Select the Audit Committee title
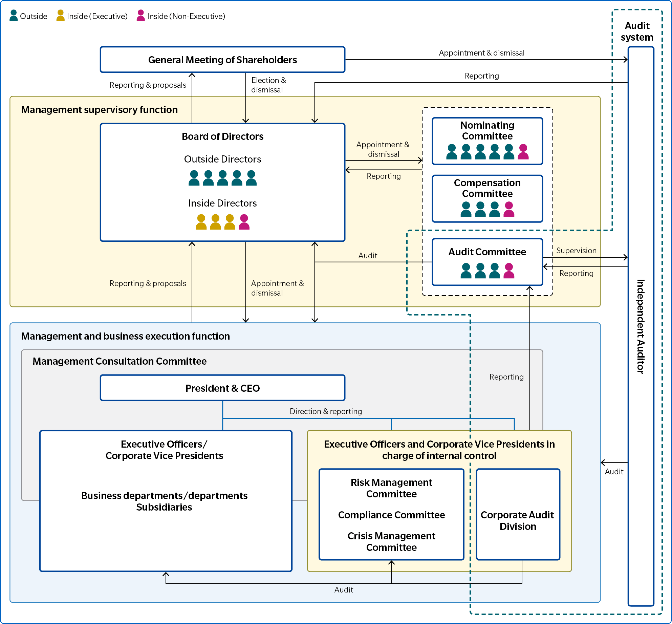 487,252
